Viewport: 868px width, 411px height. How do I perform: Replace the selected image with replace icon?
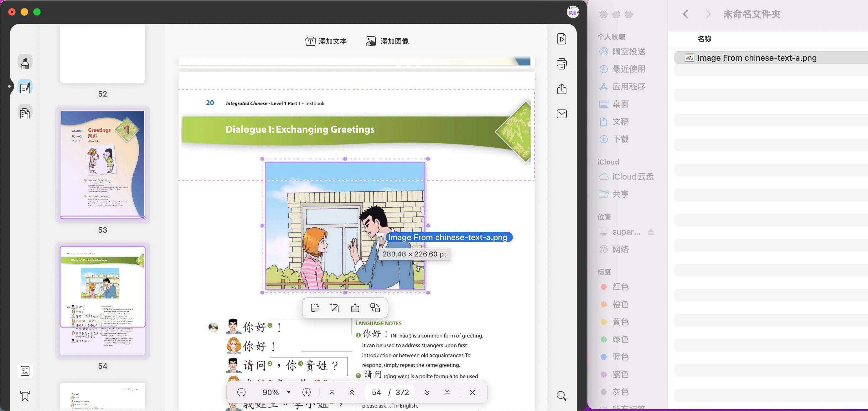[x=375, y=308]
